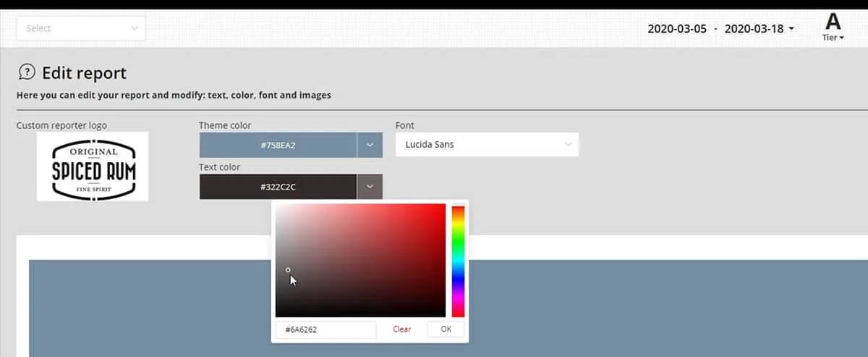The width and height of the screenshot is (868, 357).
Task: Click the Text color label
Action: coord(219,167)
